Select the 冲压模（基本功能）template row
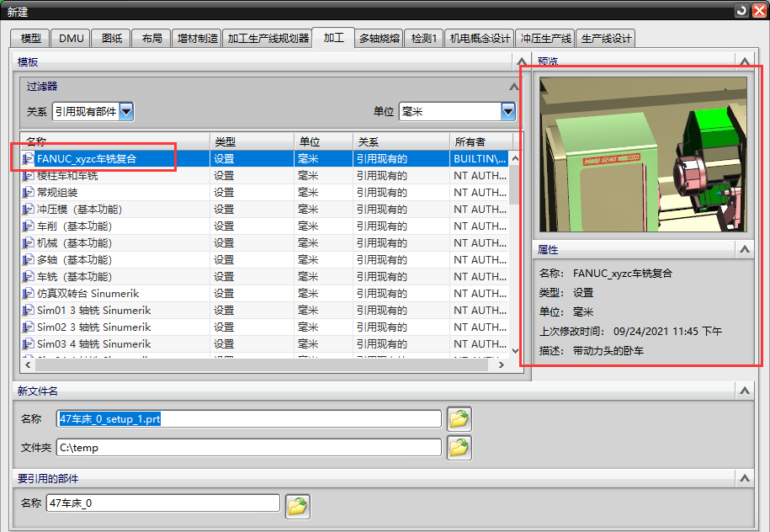The image size is (770, 532). pyautogui.click(x=264, y=210)
